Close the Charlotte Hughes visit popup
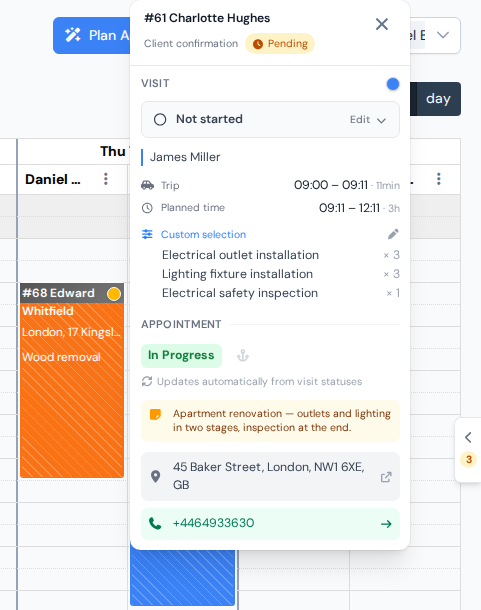481x610 pixels. (x=381, y=24)
